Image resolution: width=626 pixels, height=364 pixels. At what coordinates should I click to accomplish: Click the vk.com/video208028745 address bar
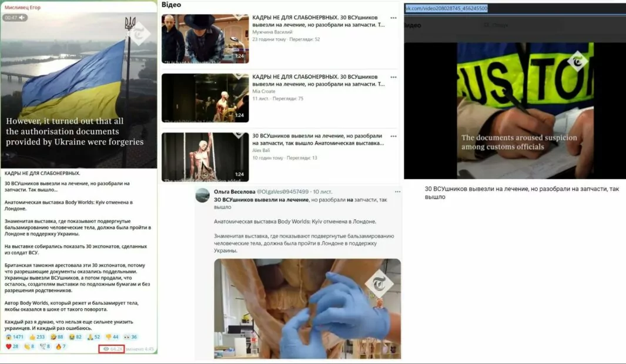(x=515, y=8)
